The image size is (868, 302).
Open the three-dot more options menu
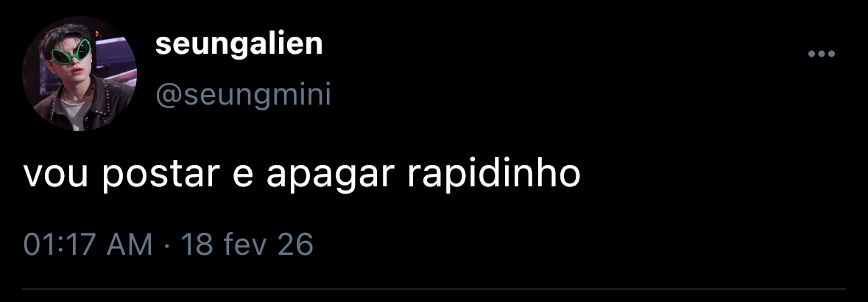point(822,54)
